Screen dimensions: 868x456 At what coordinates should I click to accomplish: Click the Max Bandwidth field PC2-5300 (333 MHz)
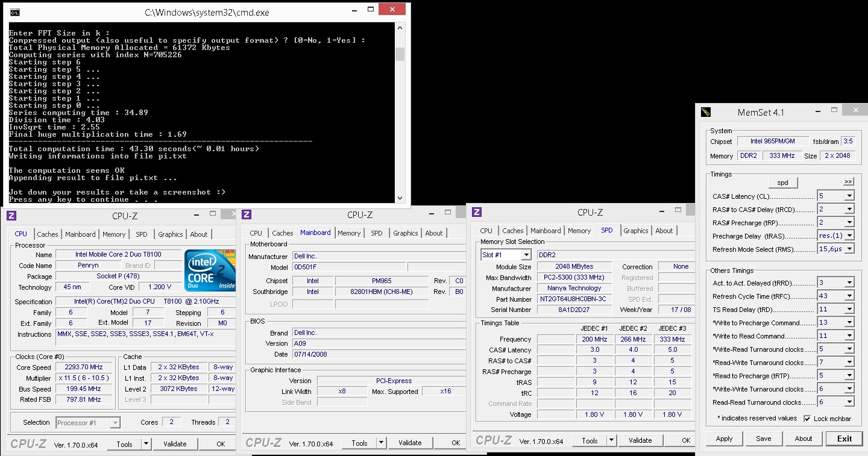point(574,278)
